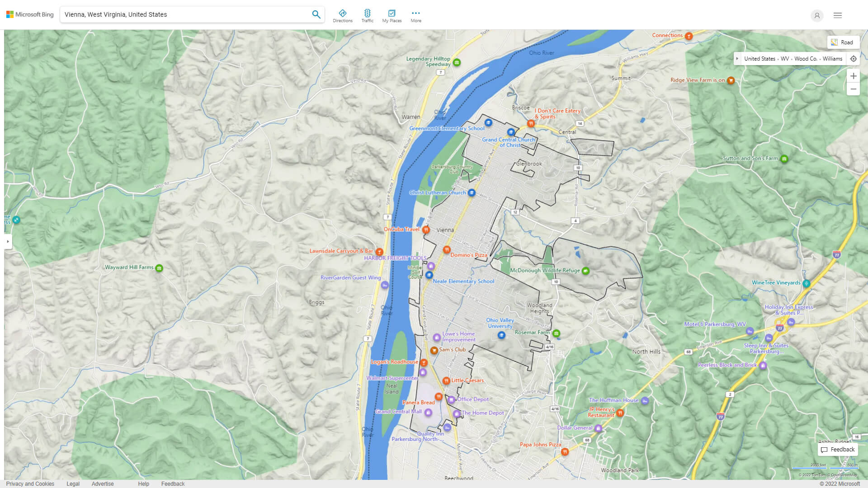Viewport: 868px width, 488px height.
Task: Open the More options menu
Action: [x=415, y=15]
